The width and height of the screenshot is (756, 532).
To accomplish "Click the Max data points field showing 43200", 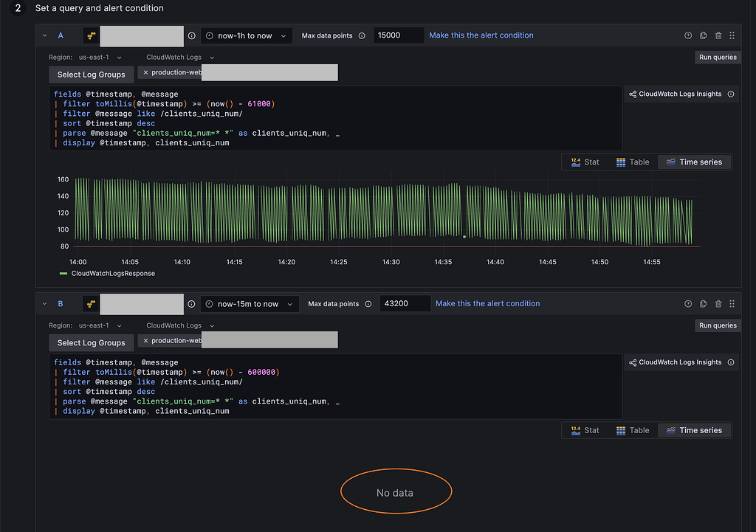I will (404, 304).
